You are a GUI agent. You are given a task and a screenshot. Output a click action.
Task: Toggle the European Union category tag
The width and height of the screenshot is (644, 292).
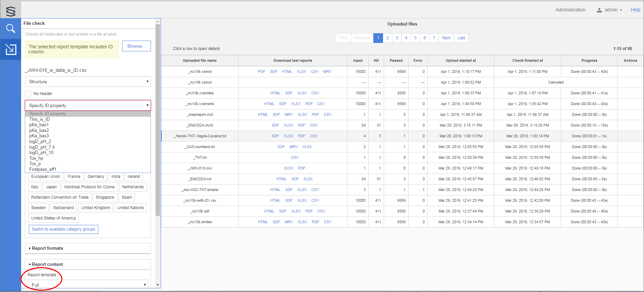pyautogui.click(x=46, y=177)
